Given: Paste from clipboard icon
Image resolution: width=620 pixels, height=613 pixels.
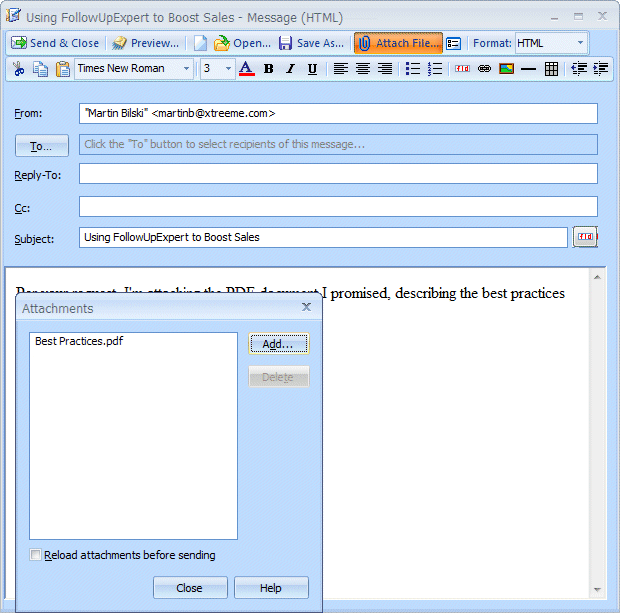Looking at the screenshot, I should click(62, 69).
